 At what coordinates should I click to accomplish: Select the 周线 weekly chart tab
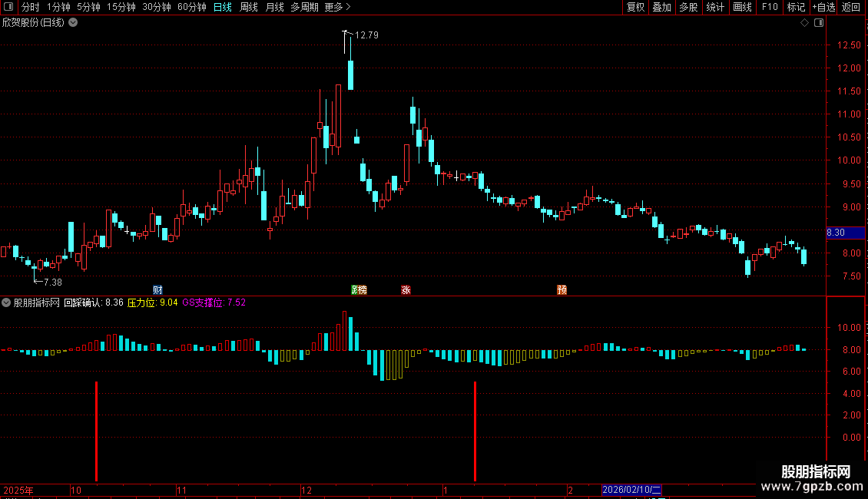coord(249,7)
